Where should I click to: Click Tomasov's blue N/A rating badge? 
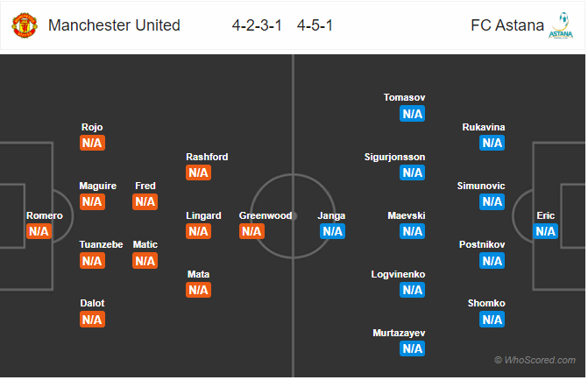click(x=412, y=114)
